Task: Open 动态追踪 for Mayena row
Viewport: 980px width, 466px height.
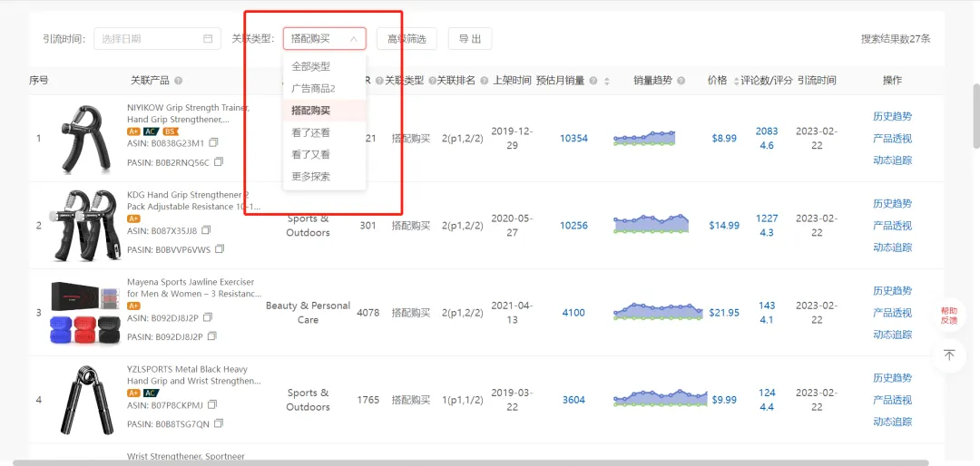Action: pyautogui.click(x=893, y=335)
